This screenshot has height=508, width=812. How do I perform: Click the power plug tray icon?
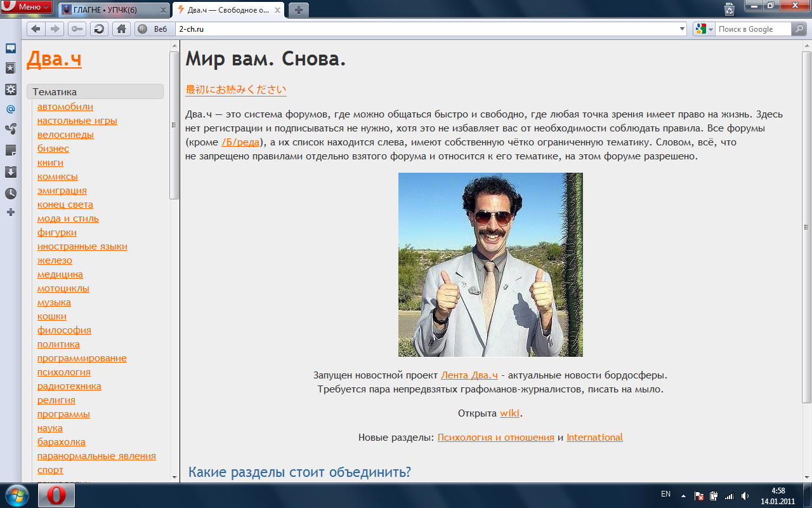pyautogui.click(x=714, y=496)
